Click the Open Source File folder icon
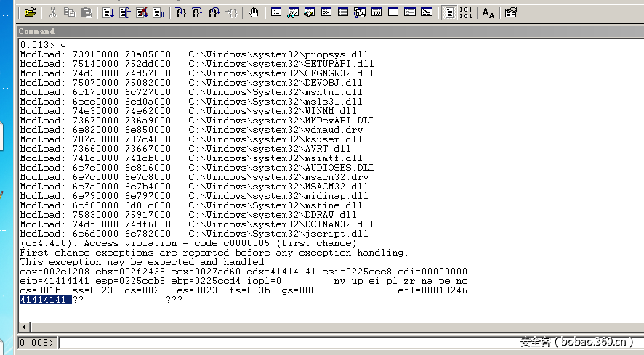This screenshot has width=644, height=355. pos(30,12)
